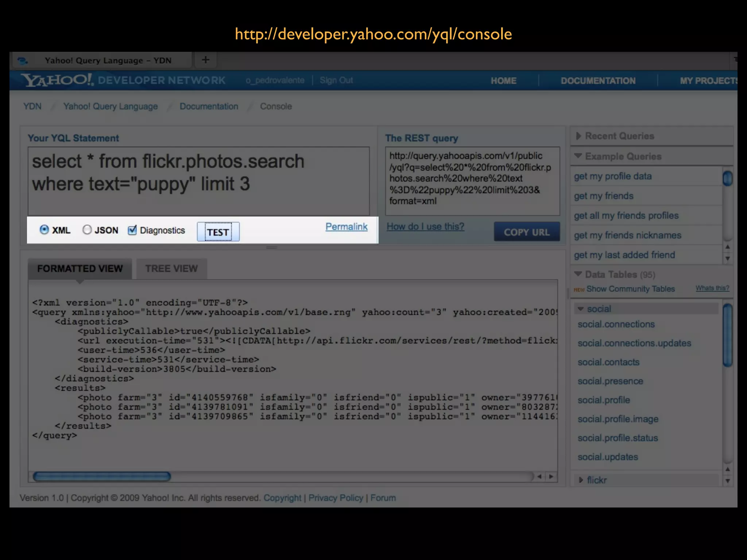Select the JSON output radio button

point(87,230)
